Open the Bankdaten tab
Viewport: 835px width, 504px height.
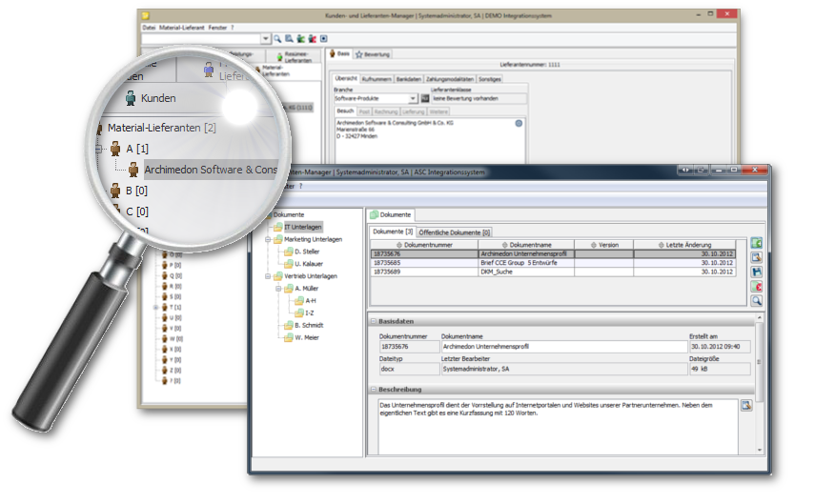coord(409,79)
